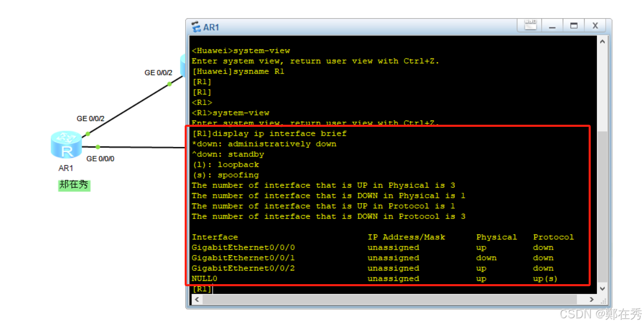
Task: Click 'unassigned' in the NULL0 row
Action: tap(393, 278)
